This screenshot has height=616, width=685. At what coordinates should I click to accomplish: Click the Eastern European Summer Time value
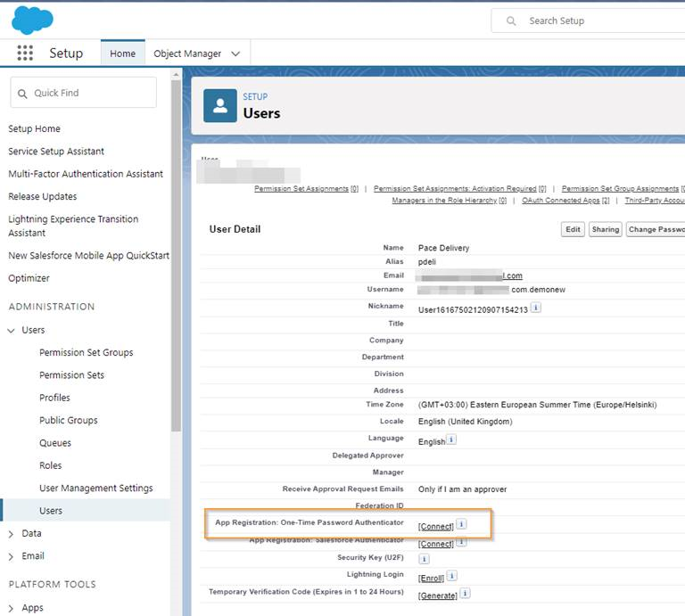pos(537,405)
